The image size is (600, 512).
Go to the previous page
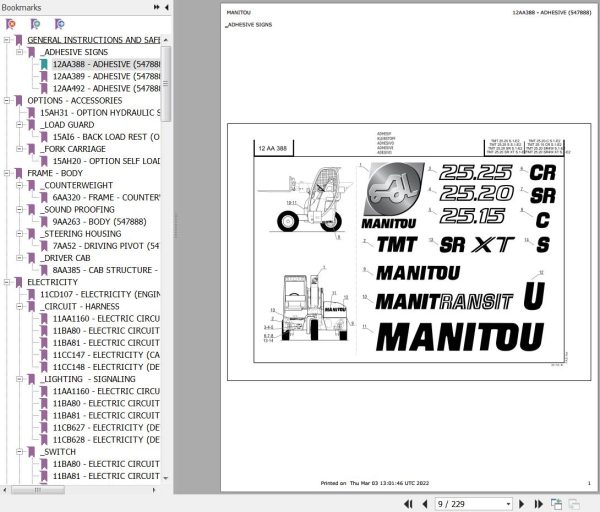[x=424, y=504]
